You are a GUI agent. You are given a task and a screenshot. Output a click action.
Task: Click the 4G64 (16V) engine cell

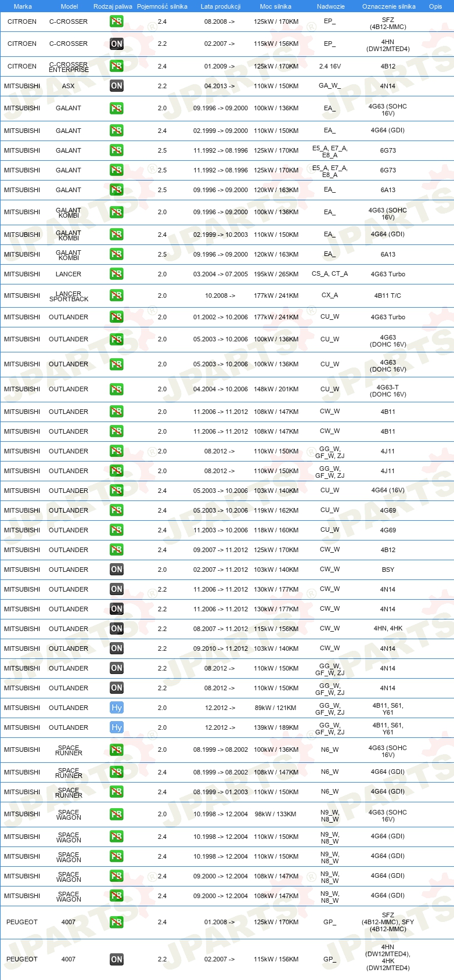point(388,491)
